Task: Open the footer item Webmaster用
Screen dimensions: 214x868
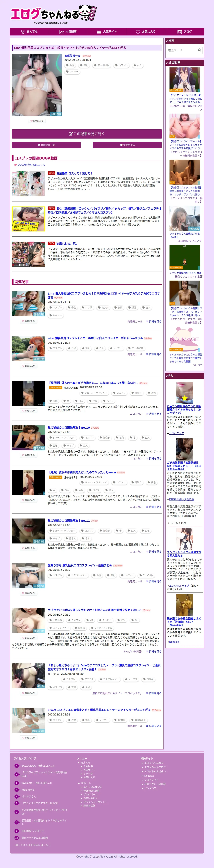Action: click(91, 791)
